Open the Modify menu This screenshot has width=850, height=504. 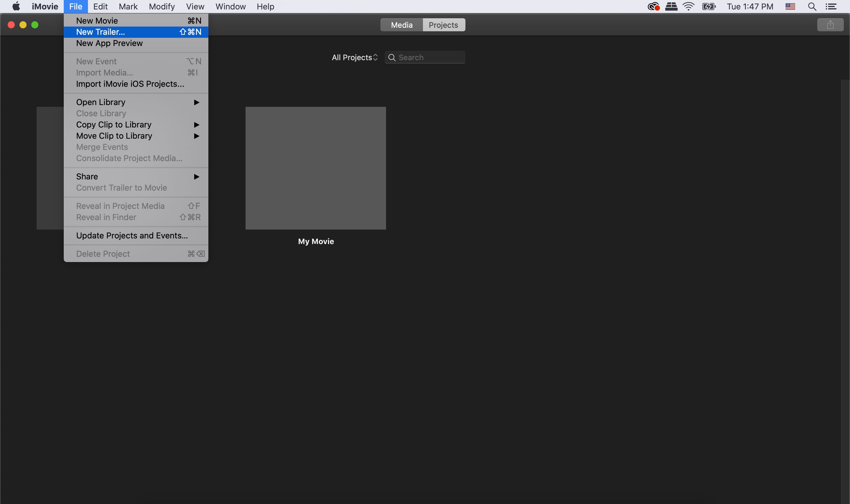pyautogui.click(x=162, y=6)
